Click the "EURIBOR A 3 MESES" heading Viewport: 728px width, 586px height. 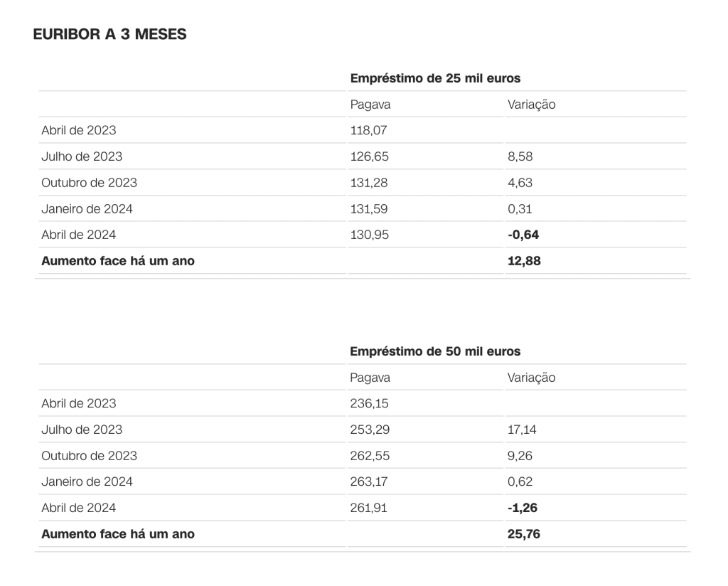click(x=110, y=34)
